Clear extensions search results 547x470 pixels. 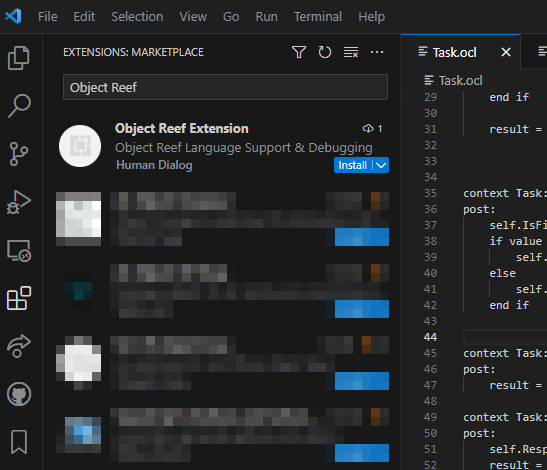pyautogui.click(x=351, y=52)
